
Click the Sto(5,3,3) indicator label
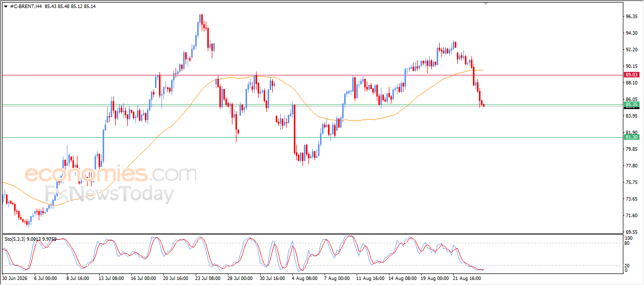tap(16, 239)
